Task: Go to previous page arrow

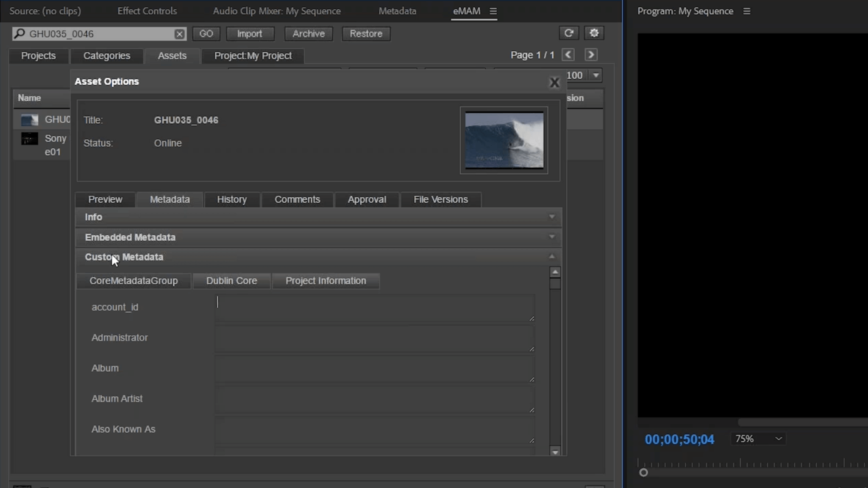Action: [x=568, y=55]
